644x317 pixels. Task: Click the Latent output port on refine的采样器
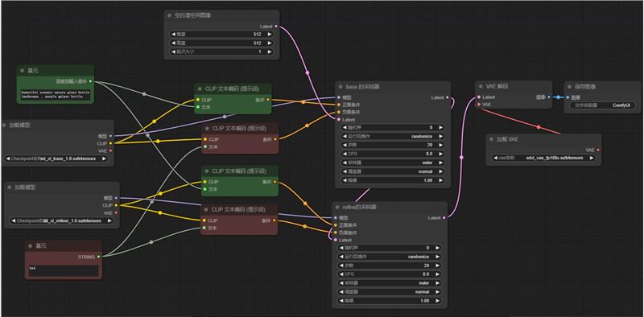444,217
